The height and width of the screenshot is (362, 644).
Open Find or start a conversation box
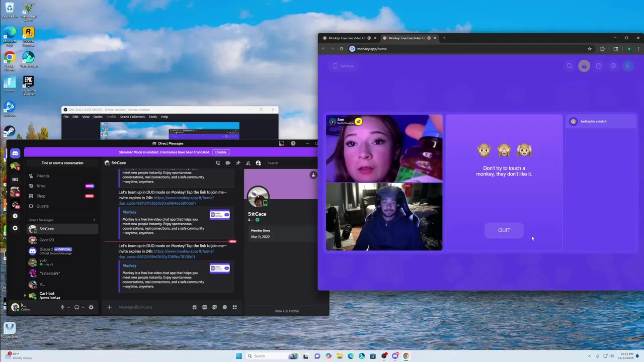pyautogui.click(x=62, y=163)
